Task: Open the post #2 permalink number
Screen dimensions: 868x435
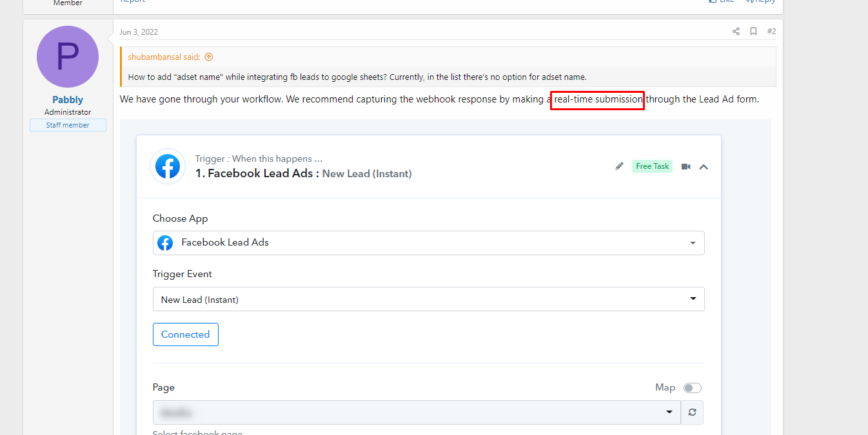Action: [771, 31]
